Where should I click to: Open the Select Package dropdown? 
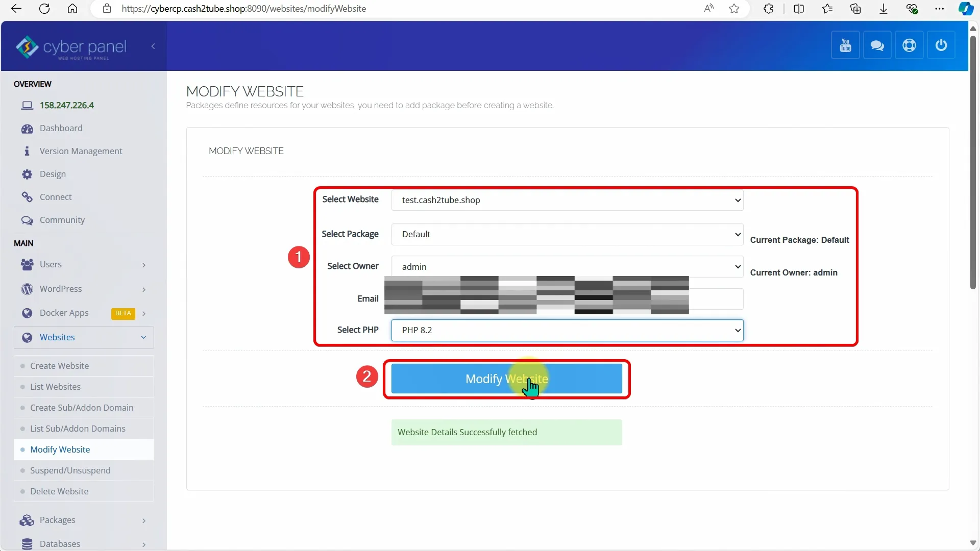point(567,234)
